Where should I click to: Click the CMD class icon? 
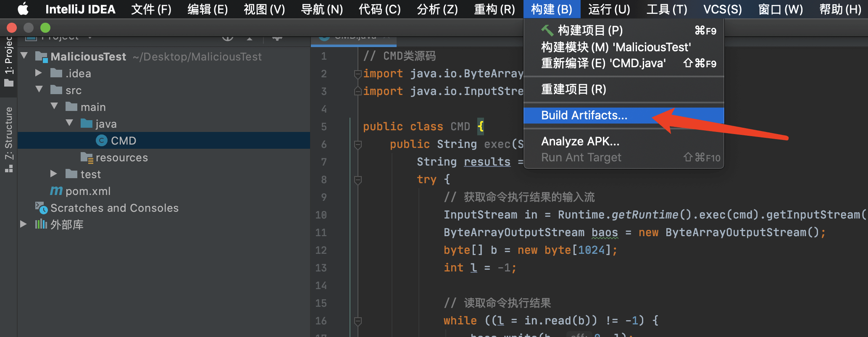point(102,140)
